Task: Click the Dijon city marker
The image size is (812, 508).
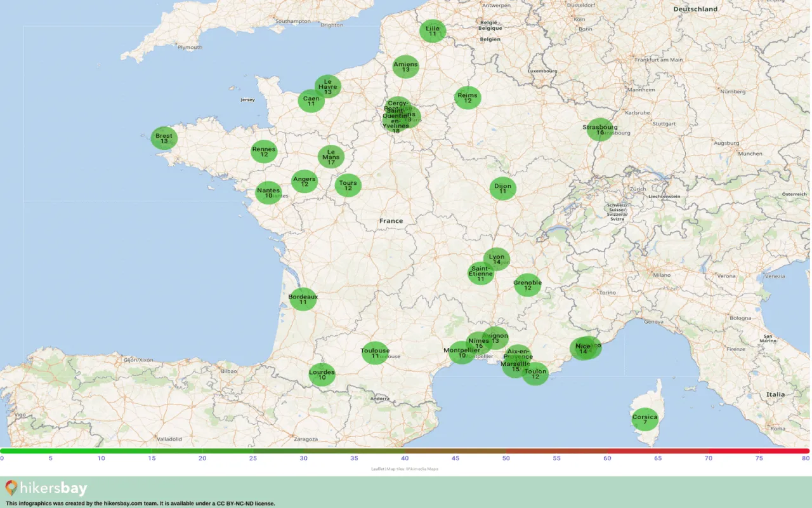Action: pos(503,188)
